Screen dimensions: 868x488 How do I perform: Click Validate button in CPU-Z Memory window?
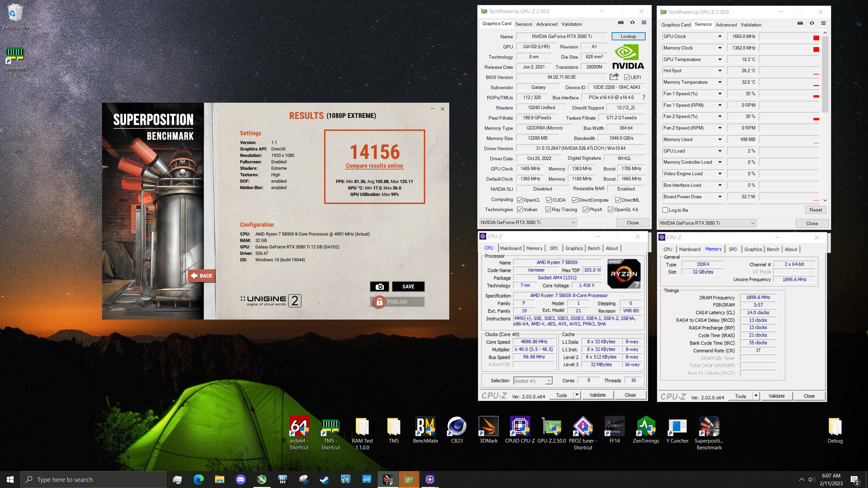pos(776,396)
